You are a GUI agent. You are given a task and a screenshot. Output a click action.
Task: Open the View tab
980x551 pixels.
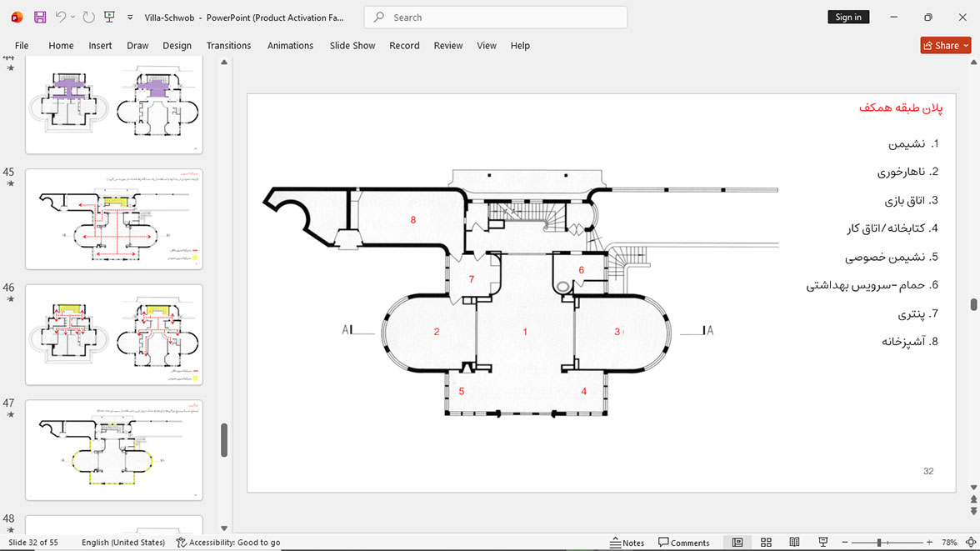click(x=487, y=46)
